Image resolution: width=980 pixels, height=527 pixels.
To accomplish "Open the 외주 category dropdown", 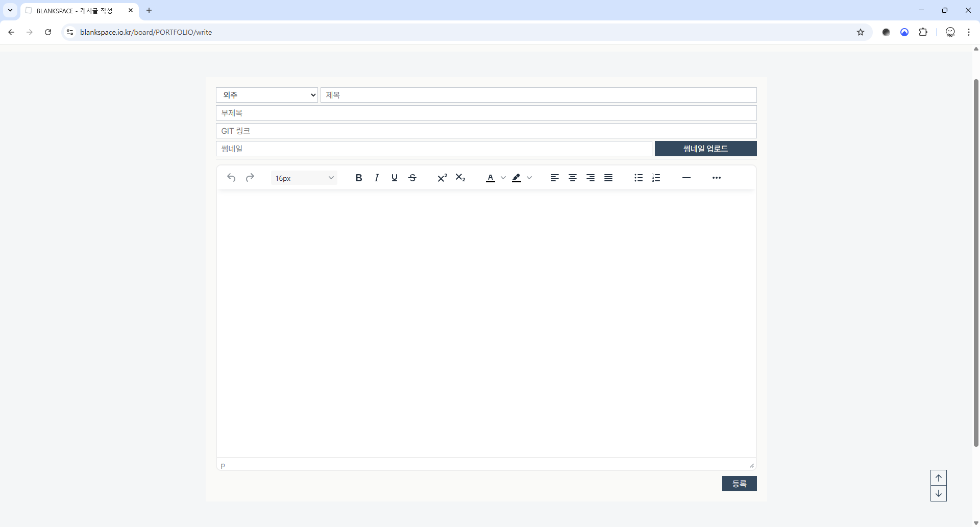I will click(x=267, y=95).
